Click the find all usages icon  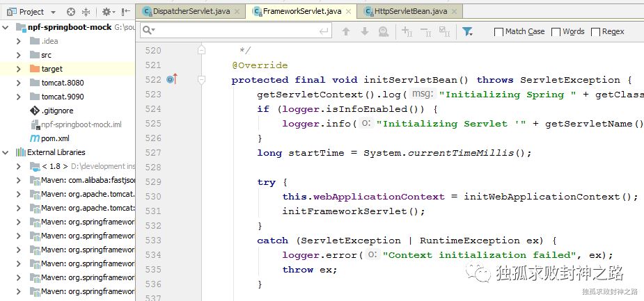coord(383,31)
